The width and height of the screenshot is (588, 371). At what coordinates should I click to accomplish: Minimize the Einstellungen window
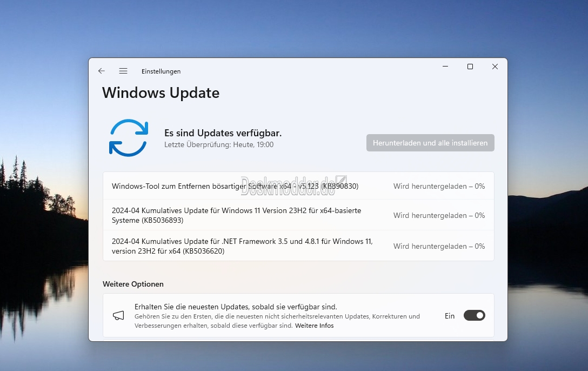445,67
